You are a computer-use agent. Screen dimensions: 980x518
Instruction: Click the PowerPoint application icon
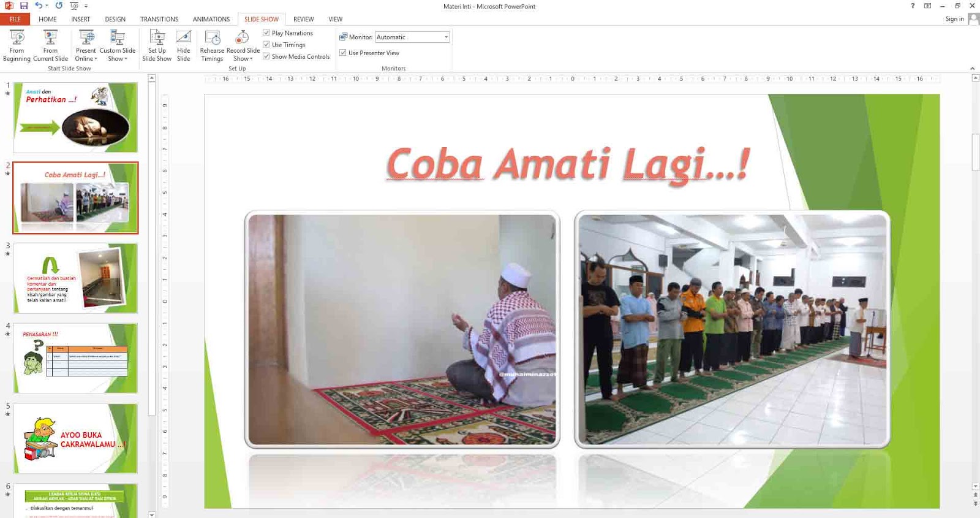9,6
